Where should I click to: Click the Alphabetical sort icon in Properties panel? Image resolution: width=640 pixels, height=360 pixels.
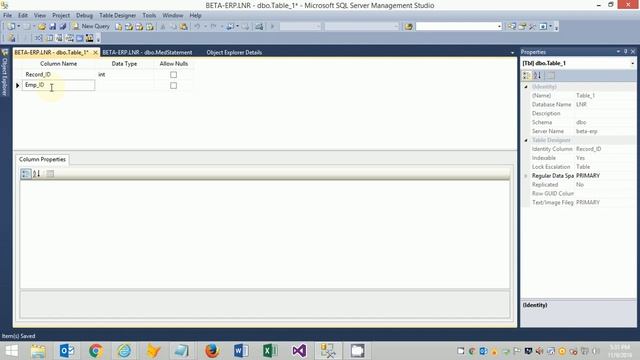click(537, 76)
